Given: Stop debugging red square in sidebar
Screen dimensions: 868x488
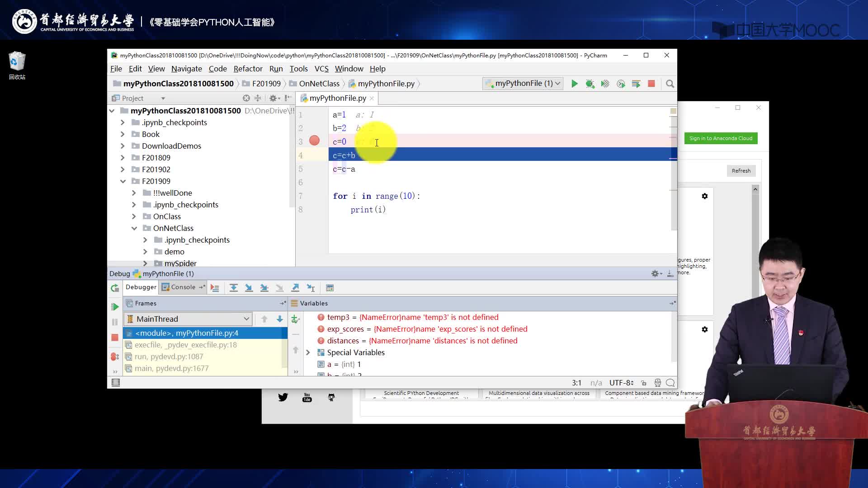Looking at the screenshot, I should 115,338.
